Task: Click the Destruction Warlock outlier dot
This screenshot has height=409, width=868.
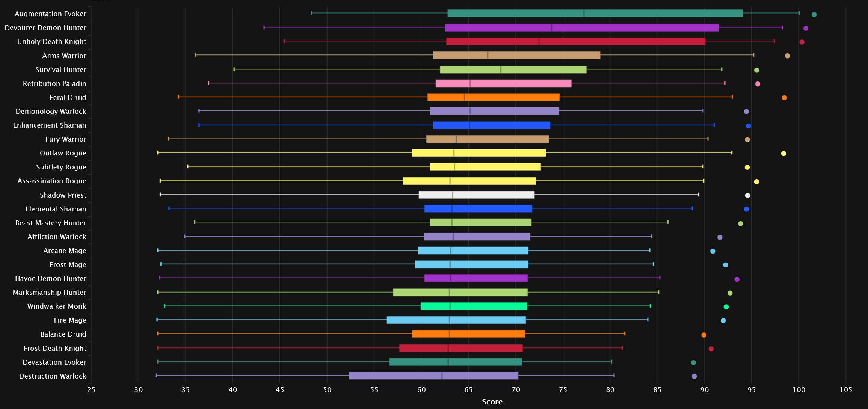Action: tap(694, 376)
